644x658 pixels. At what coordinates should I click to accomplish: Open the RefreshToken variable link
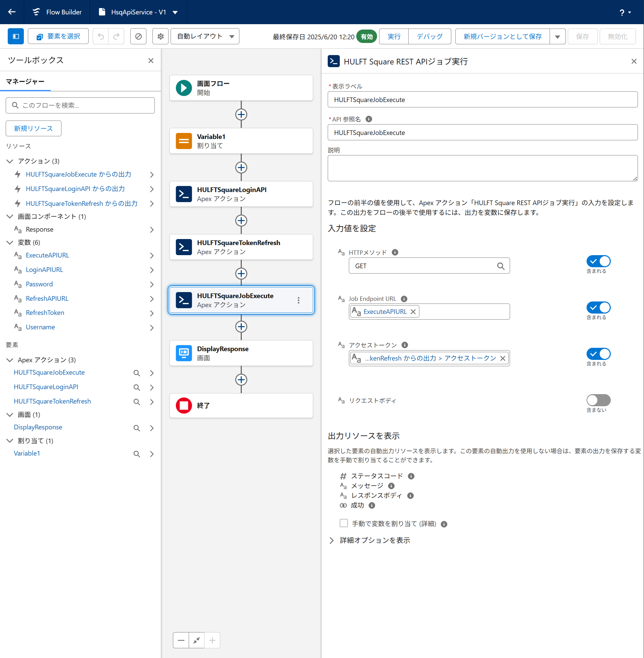click(45, 313)
